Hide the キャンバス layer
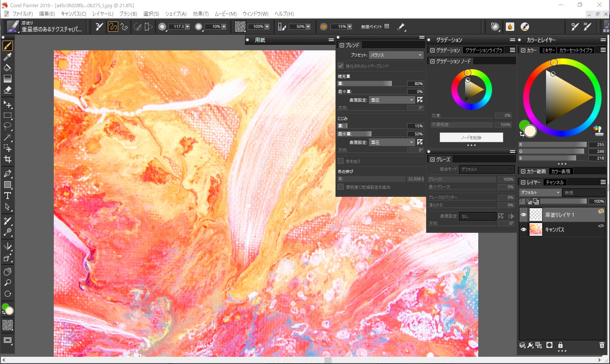610x364 pixels. click(x=524, y=229)
